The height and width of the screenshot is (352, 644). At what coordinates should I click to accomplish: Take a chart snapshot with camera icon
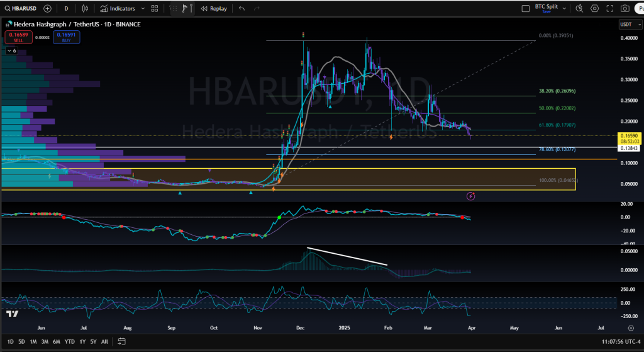[625, 8]
